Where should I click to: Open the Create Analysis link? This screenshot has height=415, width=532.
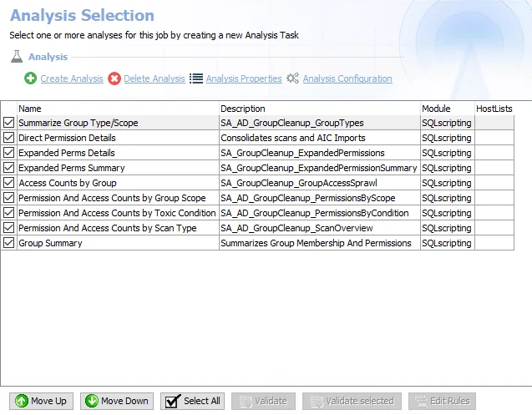(x=72, y=78)
